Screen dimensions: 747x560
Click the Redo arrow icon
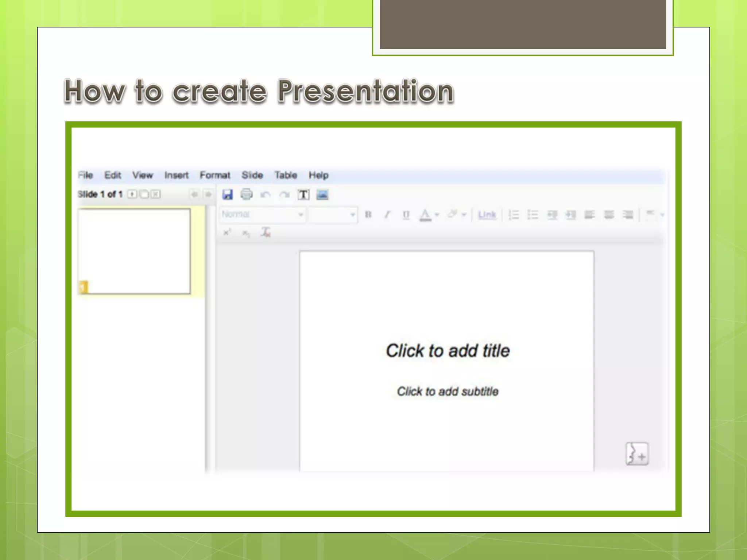[x=284, y=195]
